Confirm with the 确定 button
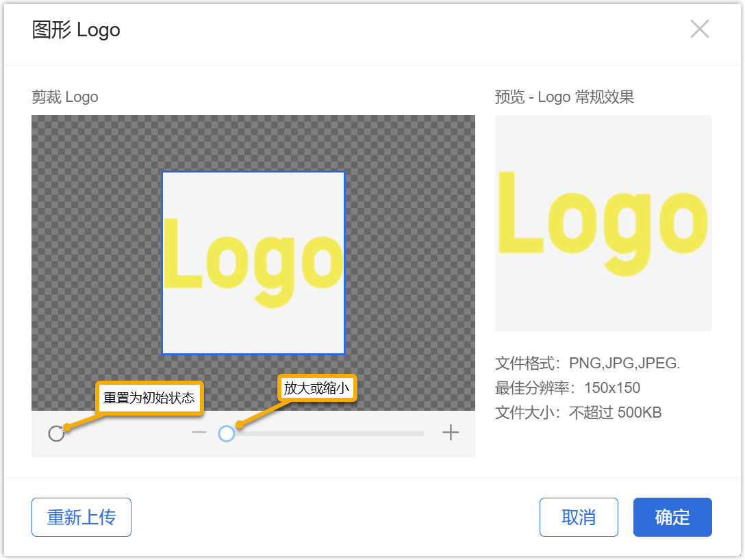The height and width of the screenshot is (560, 745). tap(672, 518)
